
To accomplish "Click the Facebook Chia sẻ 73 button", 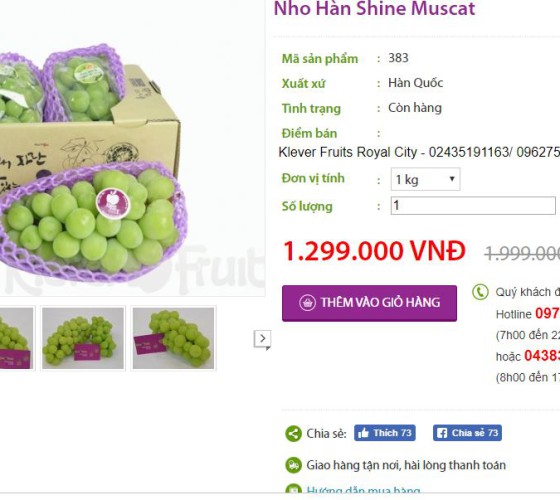I will 467,433.
